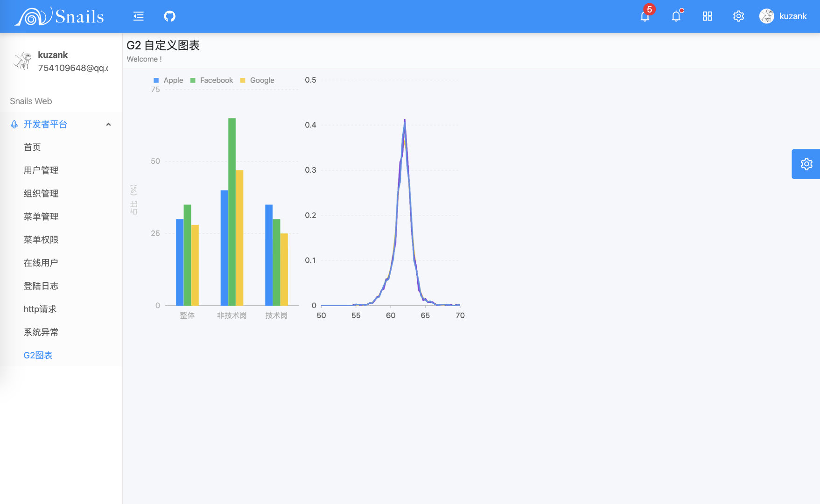Image resolution: width=820 pixels, height=504 pixels.
Task: Click the Welcome ! subtitle text
Action: pos(144,59)
